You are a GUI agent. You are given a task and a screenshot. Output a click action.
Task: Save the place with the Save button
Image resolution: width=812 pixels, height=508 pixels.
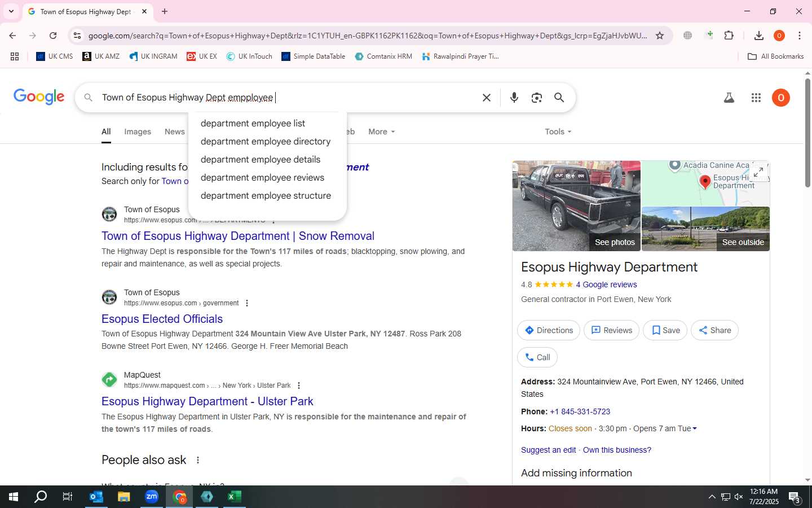point(665,330)
